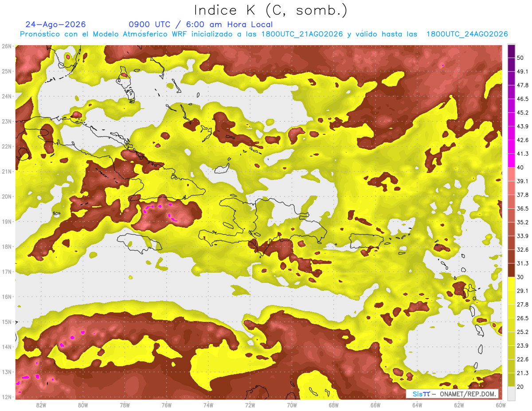This screenshot has width=532, height=411.
Task: Click the "19N" latitude axis label
Action: 6,221
